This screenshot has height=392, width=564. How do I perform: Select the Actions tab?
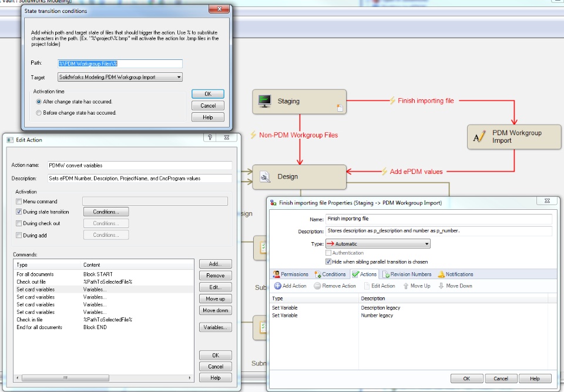[x=364, y=274]
